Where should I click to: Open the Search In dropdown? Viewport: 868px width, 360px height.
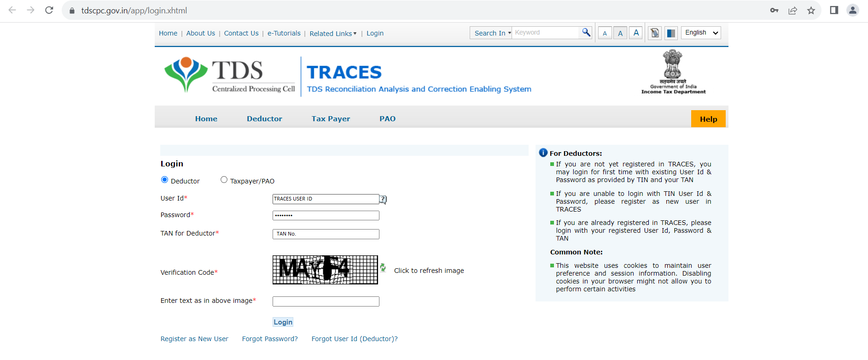tap(491, 33)
